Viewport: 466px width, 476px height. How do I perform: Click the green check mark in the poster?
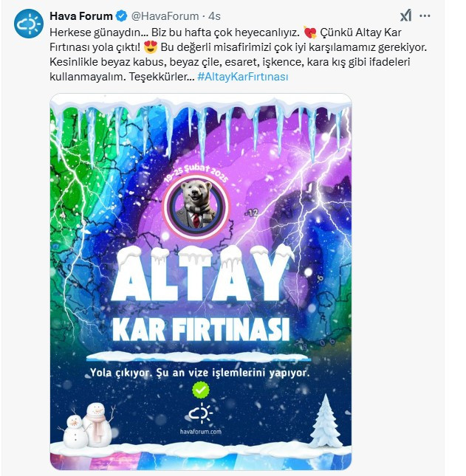201,390
